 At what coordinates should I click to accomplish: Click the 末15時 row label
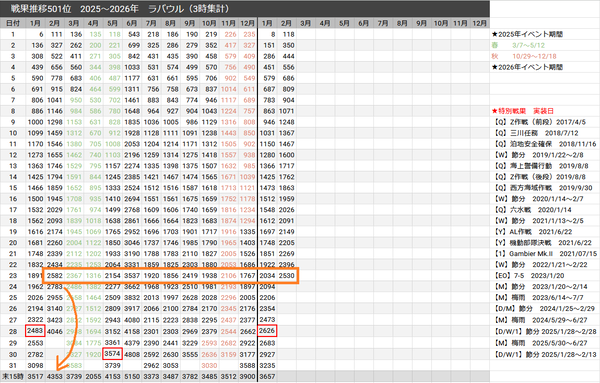tap(13, 376)
